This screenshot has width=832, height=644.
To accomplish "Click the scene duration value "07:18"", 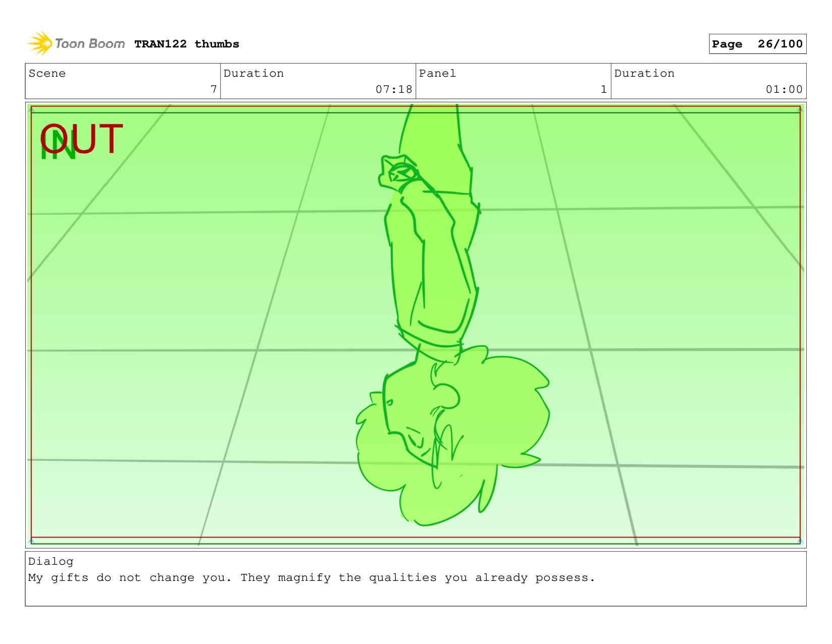I will coord(394,89).
